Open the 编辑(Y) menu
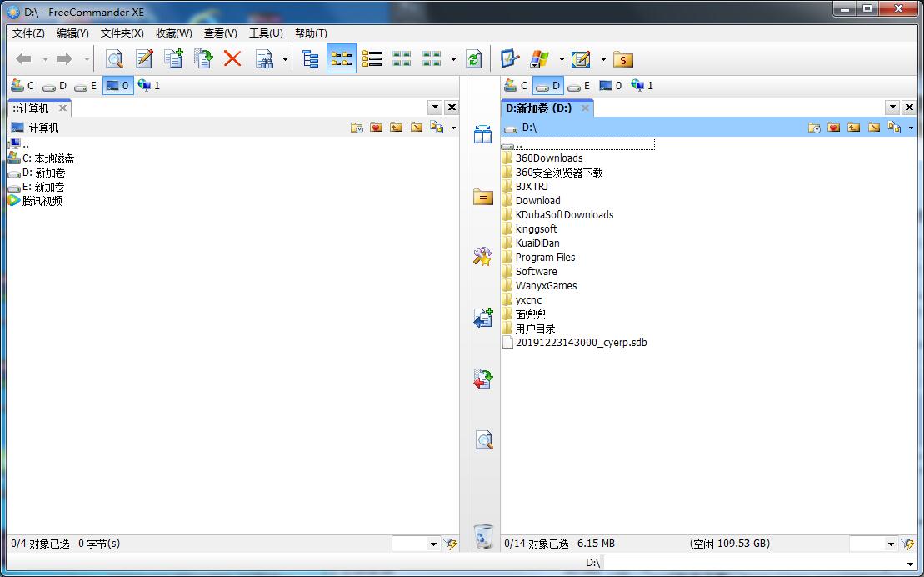 click(72, 33)
